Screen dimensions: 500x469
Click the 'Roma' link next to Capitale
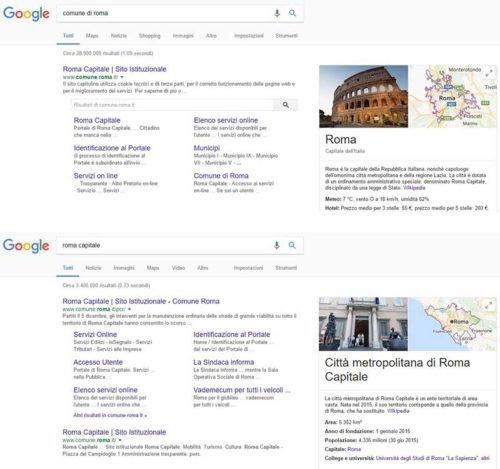pyautogui.click(x=354, y=449)
